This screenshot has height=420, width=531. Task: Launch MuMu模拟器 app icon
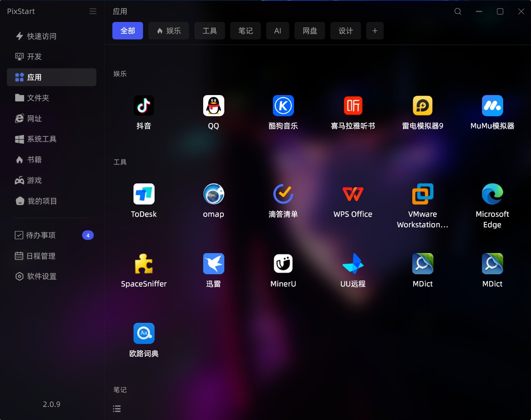[492, 106]
